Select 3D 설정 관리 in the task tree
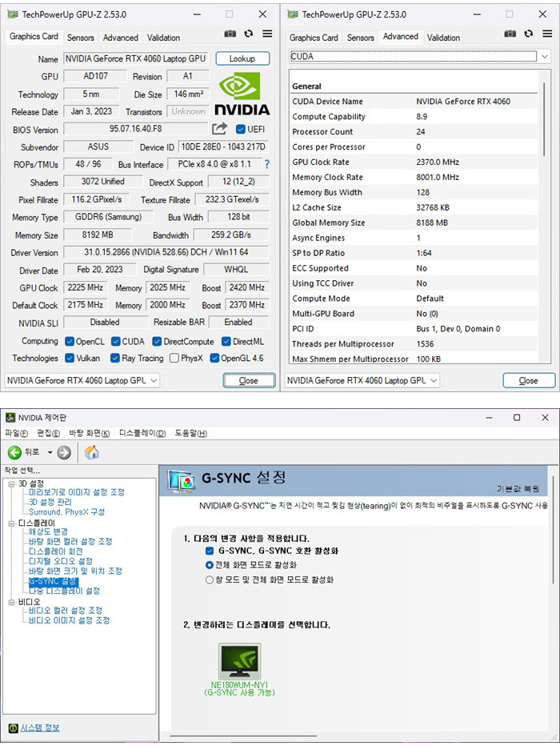This screenshot has height=746, width=560. coord(50,502)
